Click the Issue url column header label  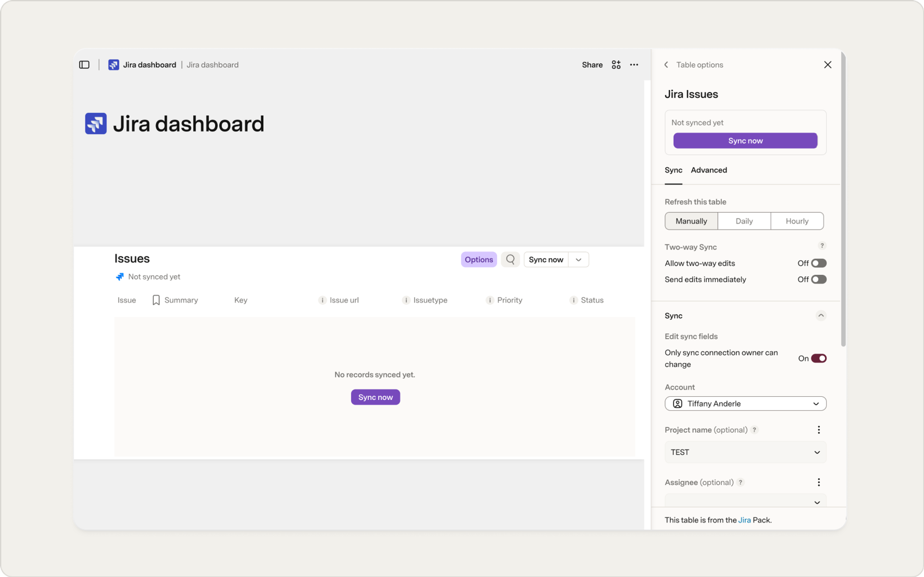tap(344, 300)
